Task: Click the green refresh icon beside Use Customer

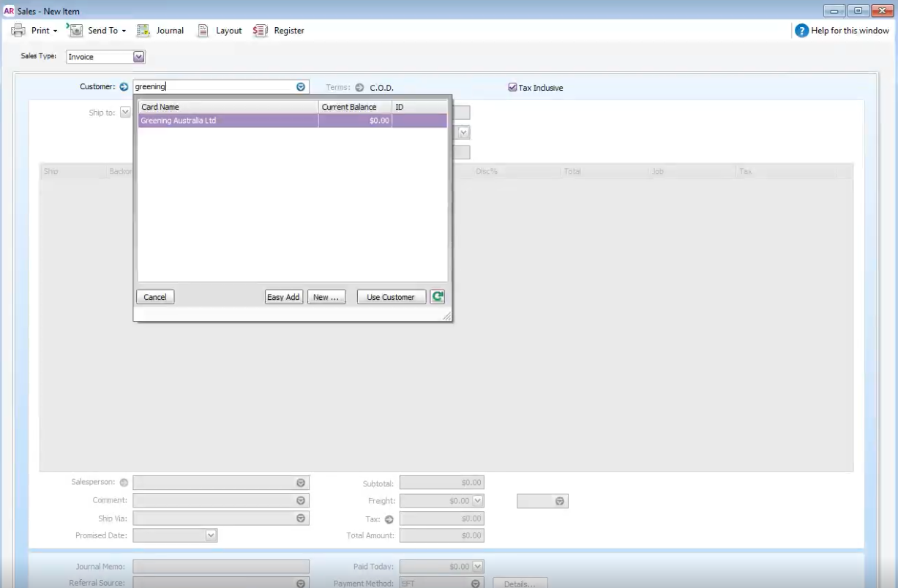Action: 438,297
